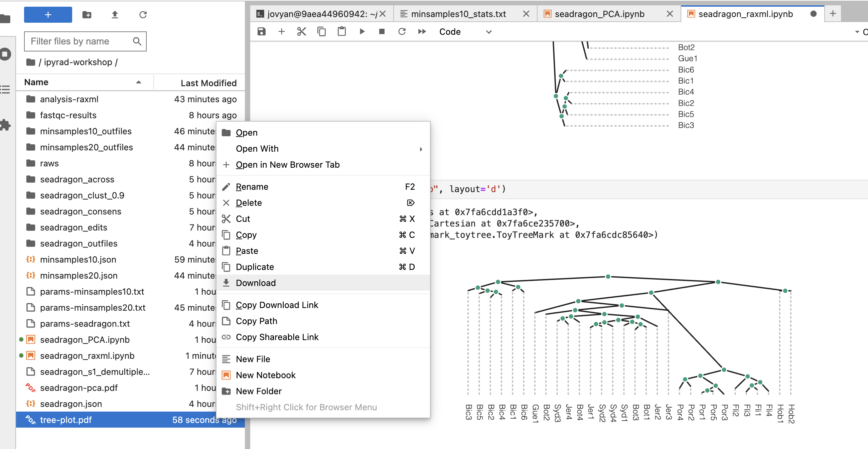Select the seadragon_clust_0.9 folder
Image resolution: width=868 pixels, height=449 pixels.
[116, 195]
